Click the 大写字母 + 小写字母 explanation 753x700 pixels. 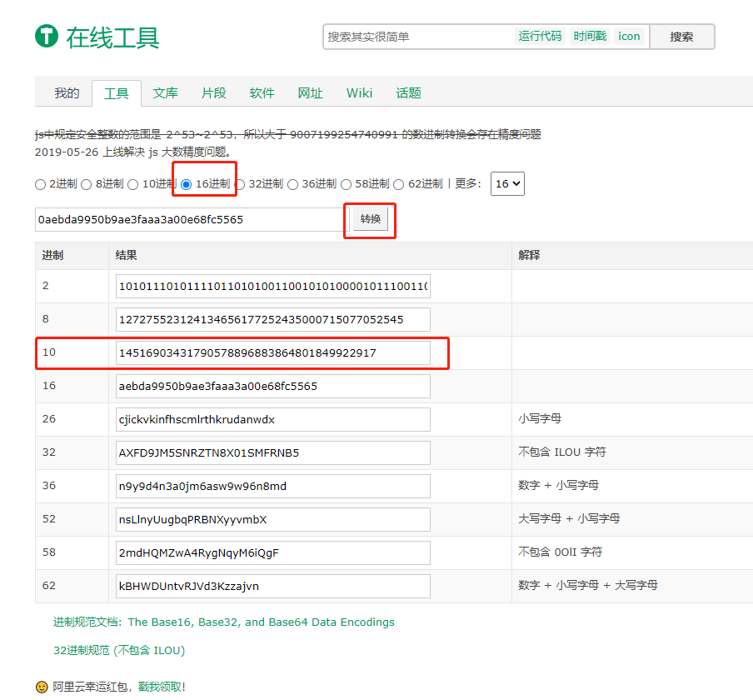point(569,519)
